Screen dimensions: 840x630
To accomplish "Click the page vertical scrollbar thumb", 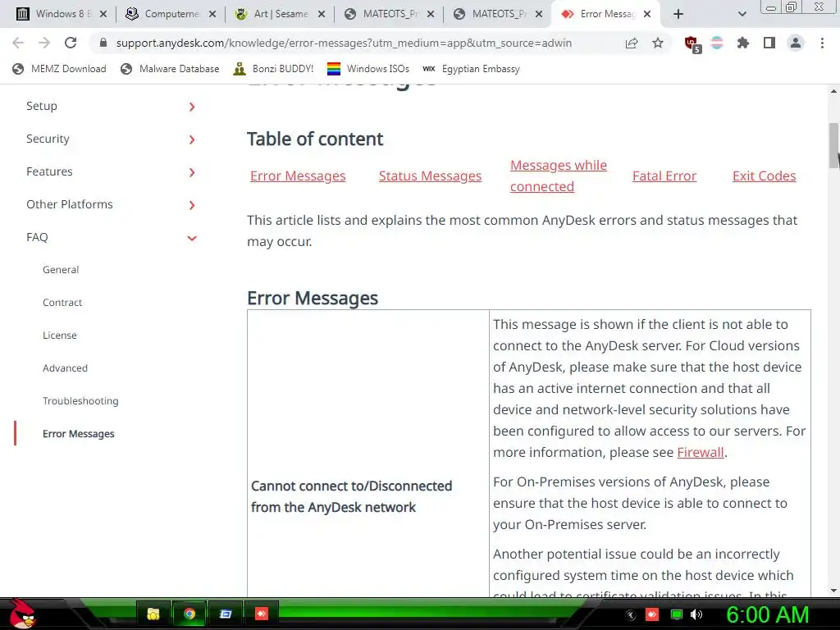I will pos(833,144).
